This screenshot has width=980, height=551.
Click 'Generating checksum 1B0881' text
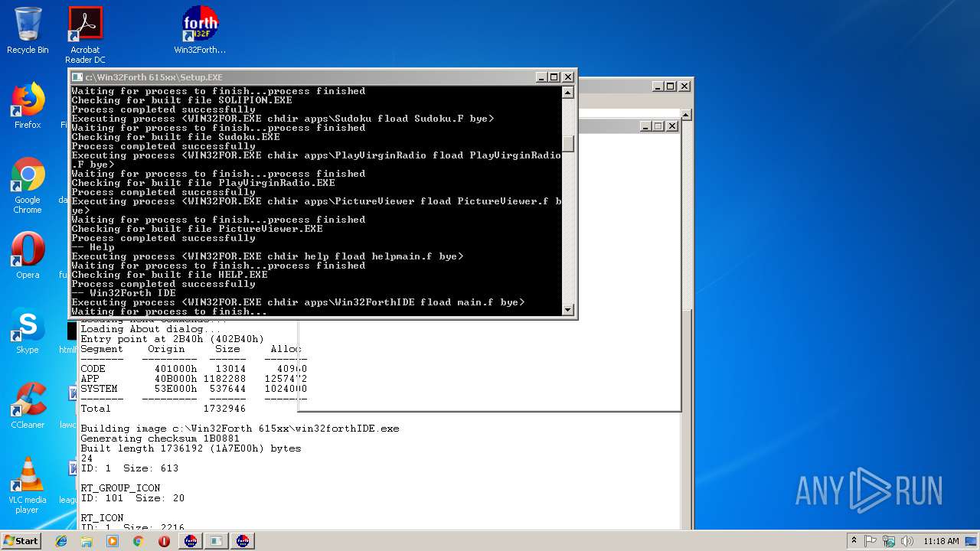click(x=160, y=439)
